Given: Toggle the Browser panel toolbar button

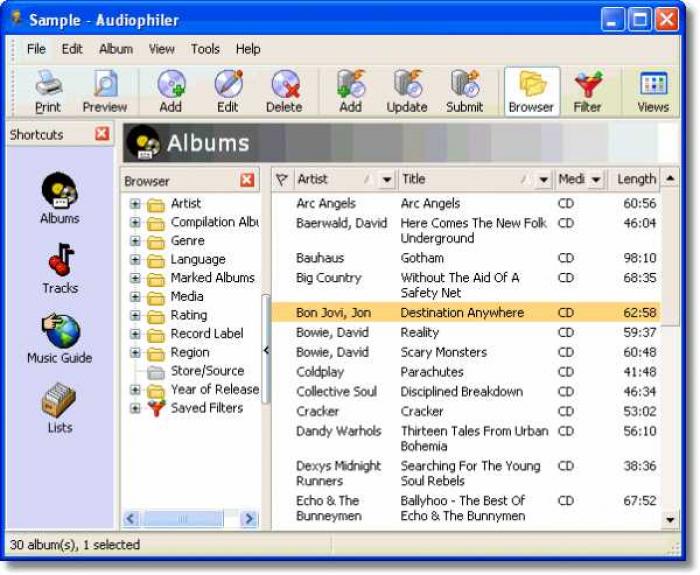Looking at the screenshot, I should [531, 92].
